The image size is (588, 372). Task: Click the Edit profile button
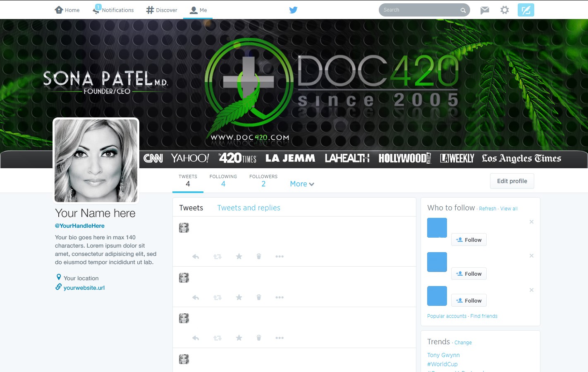[512, 181]
